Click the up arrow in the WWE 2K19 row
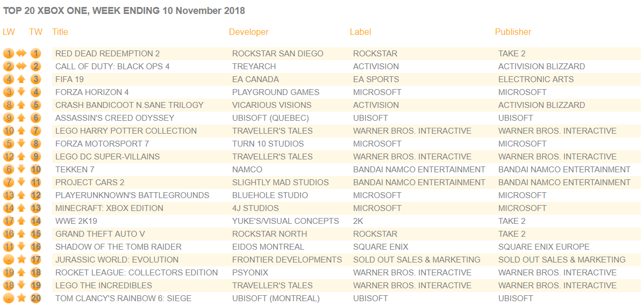The image size is (644, 306). tap(22, 221)
